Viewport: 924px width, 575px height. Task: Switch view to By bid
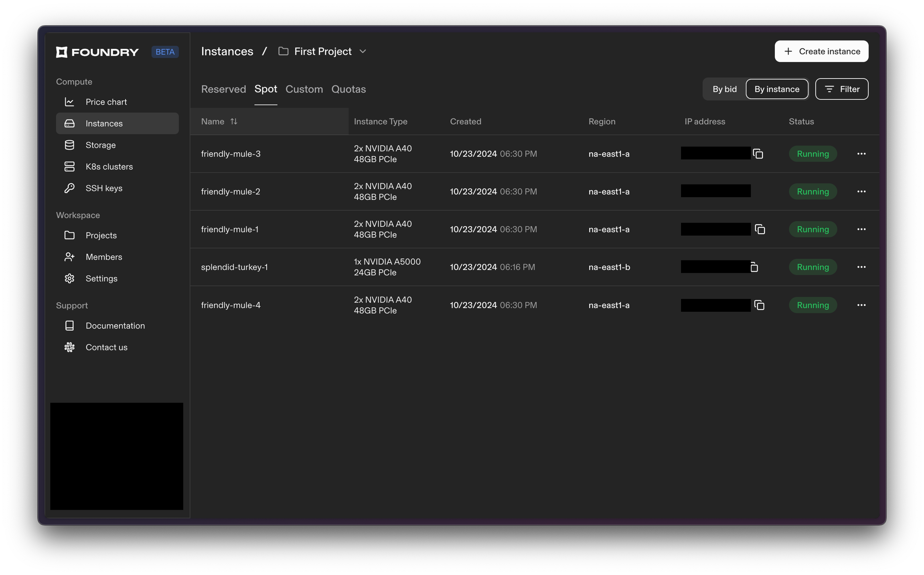(724, 89)
